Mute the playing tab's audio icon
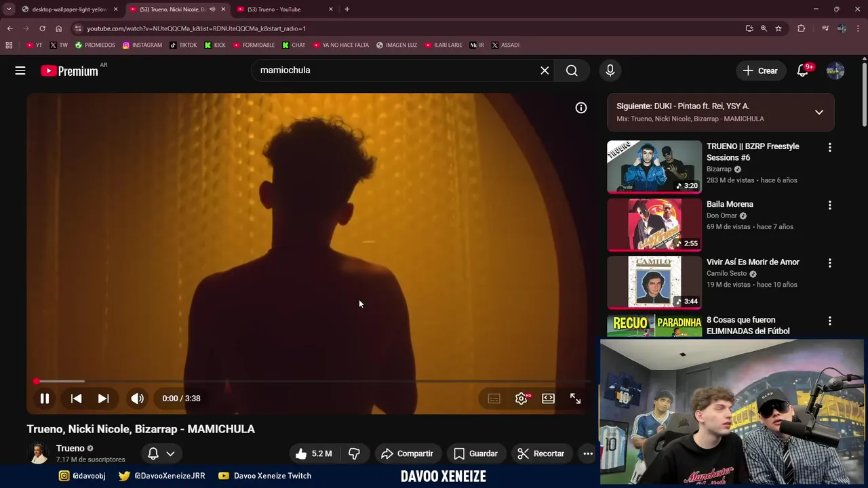 pyautogui.click(x=212, y=9)
